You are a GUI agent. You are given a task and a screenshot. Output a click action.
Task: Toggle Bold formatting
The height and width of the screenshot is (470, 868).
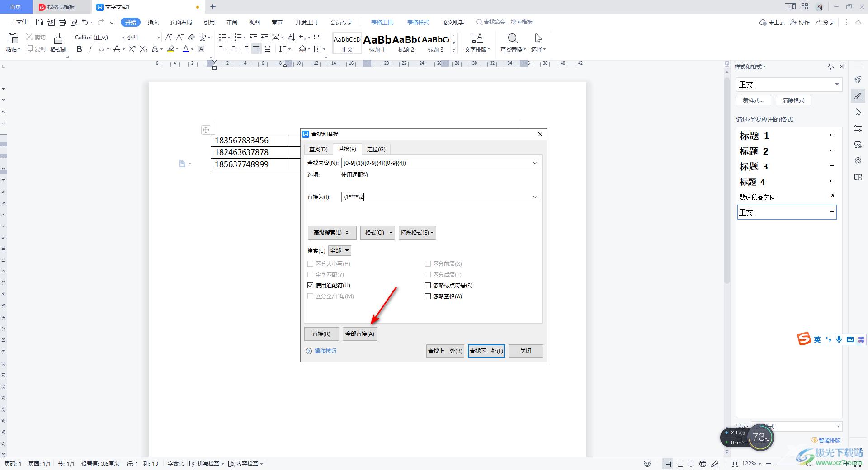pyautogui.click(x=79, y=49)
